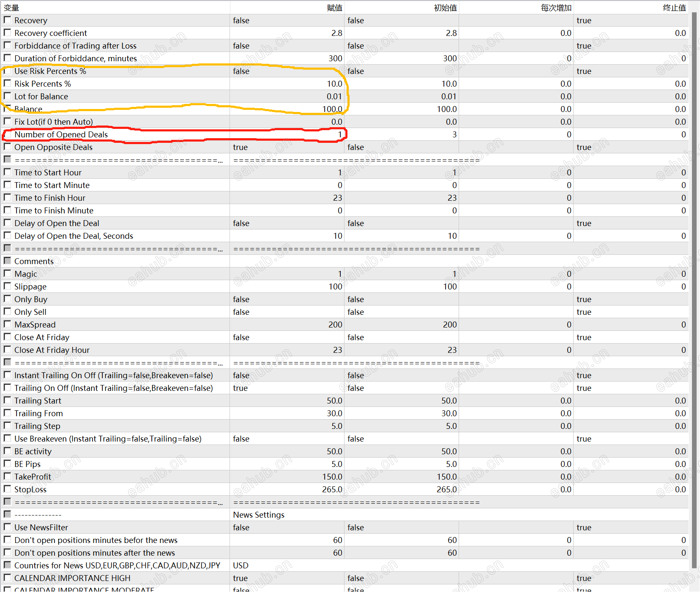Screen dimensions: 700x592
Task: Toggle the Magic parameter checkbox
Action: (7, 273)
